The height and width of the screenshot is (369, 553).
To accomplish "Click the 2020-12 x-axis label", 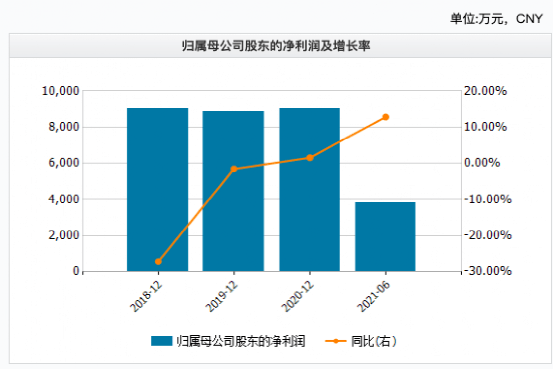I will (297, 296).
